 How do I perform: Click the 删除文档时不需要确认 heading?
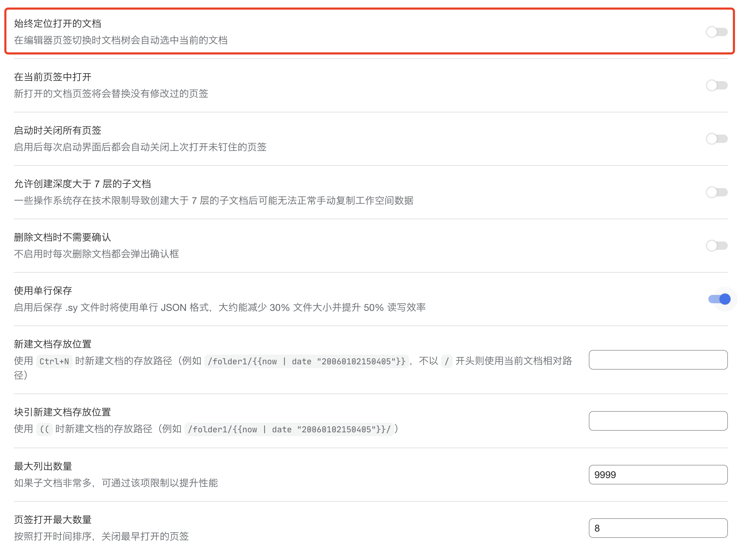(x=63, y=237)
